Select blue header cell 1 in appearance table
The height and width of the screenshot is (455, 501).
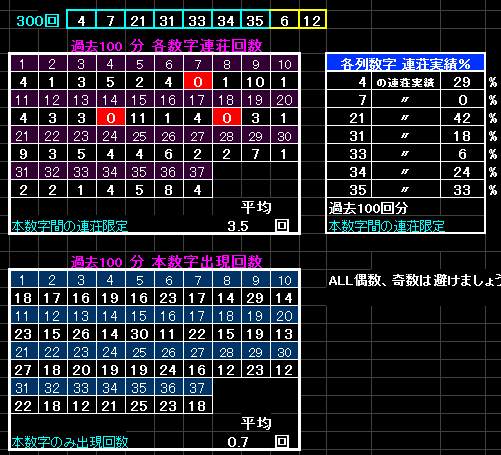pos(24,280)
